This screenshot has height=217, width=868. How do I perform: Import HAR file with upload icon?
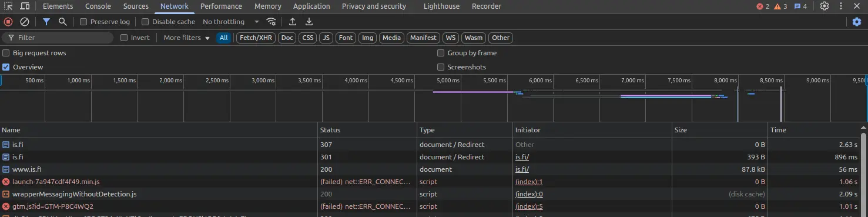pyautogui.click(x=293, y=22)
